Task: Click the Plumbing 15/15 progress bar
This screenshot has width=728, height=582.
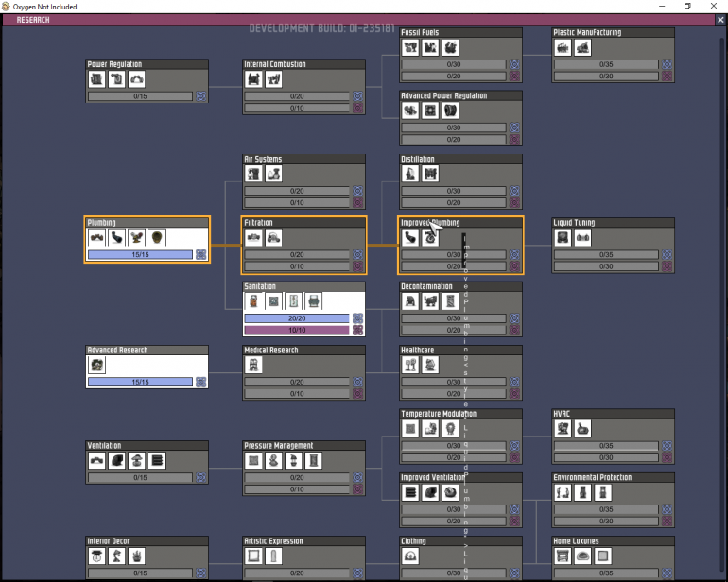Action: click(x=140, y=254)
